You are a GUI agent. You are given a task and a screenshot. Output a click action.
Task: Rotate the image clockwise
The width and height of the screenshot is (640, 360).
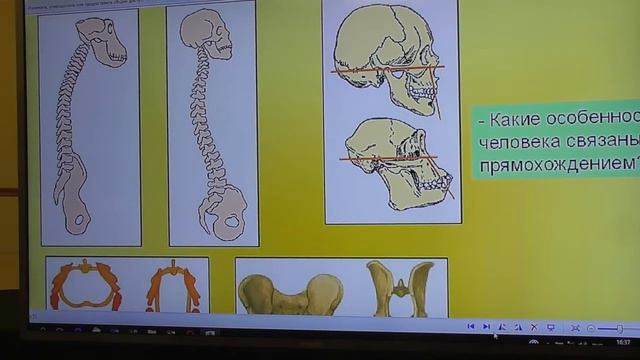pyautogui.click(x=518, y=327)
